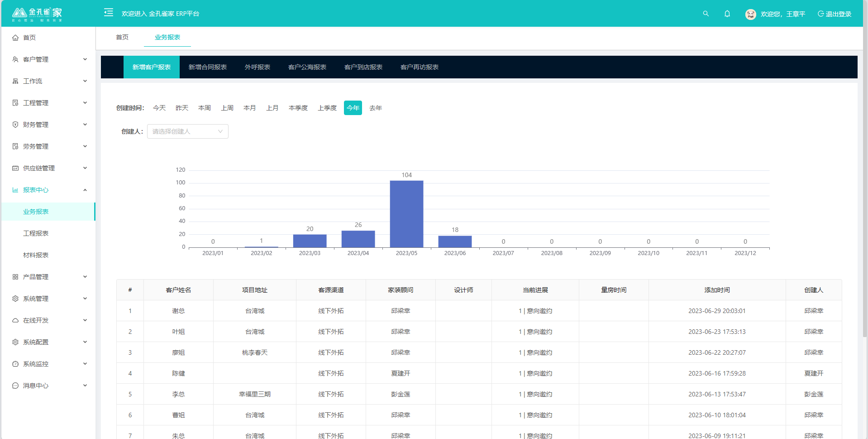
Task: Click the 2023/04 bar showing 26
Action: (x=358, y=239)
